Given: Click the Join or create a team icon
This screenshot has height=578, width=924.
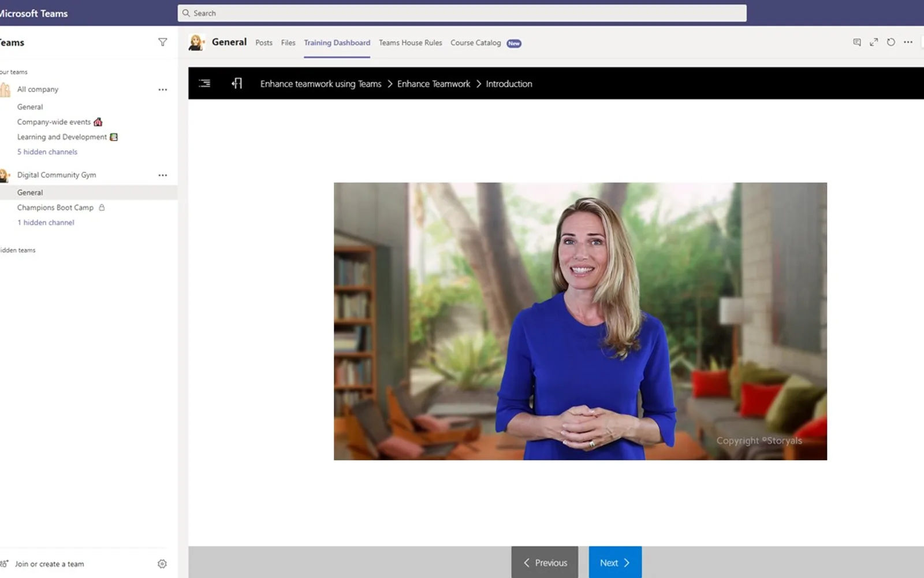Looking at the screenshot, I should point(5,564).
